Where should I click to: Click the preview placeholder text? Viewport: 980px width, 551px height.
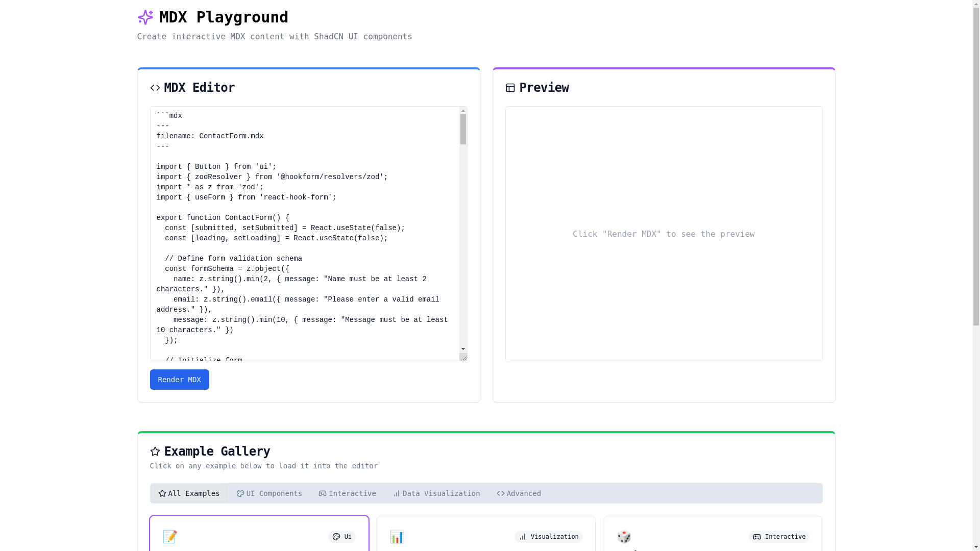click(x=664, y=234)
